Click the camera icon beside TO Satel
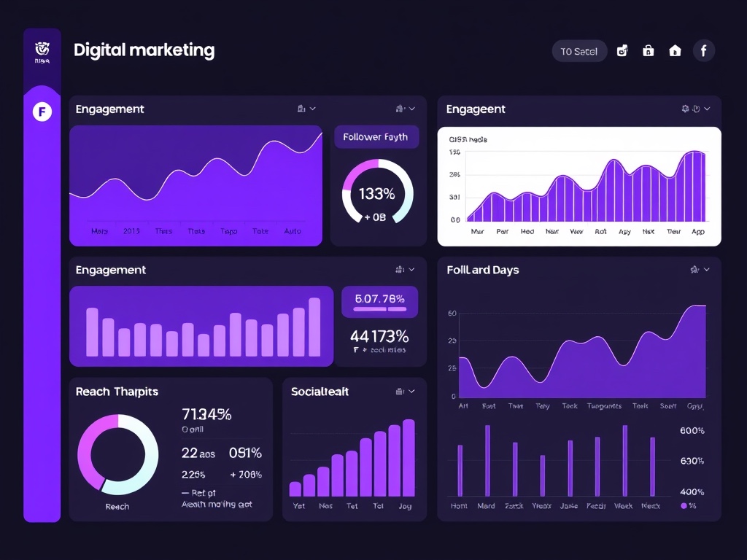The width and height of the screenshot is (747, 560). click(x=622, y=51)
